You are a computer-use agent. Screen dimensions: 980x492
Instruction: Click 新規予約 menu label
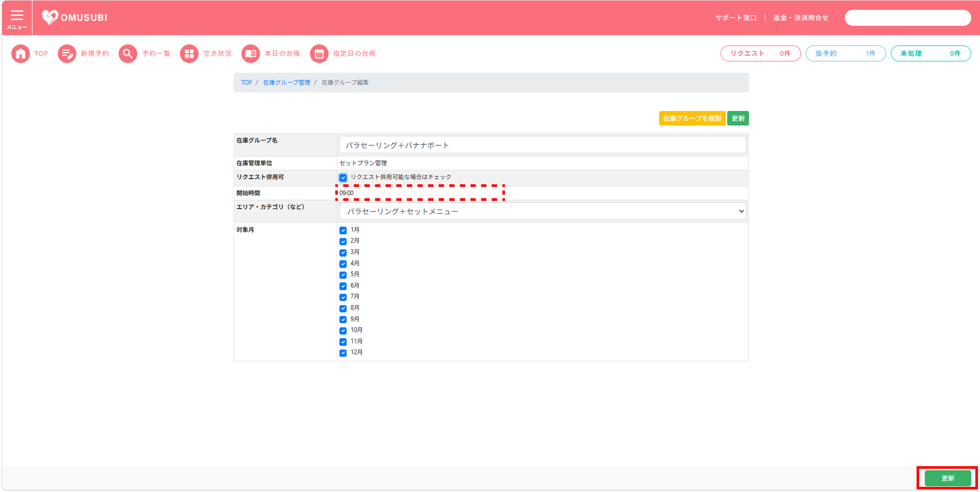(x=95, y=54)
